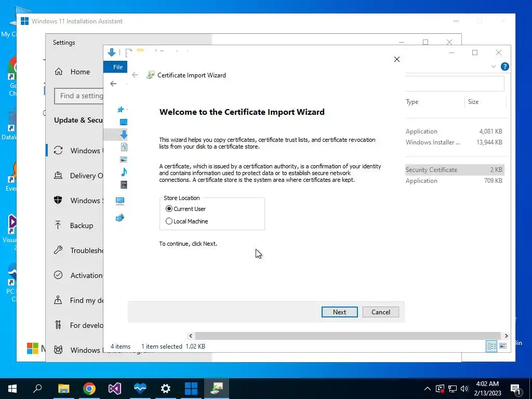Screen dimensions: 532x399
Task: Select Videos film icon in Explorer sidebar
Action: (x=124, y=184)
